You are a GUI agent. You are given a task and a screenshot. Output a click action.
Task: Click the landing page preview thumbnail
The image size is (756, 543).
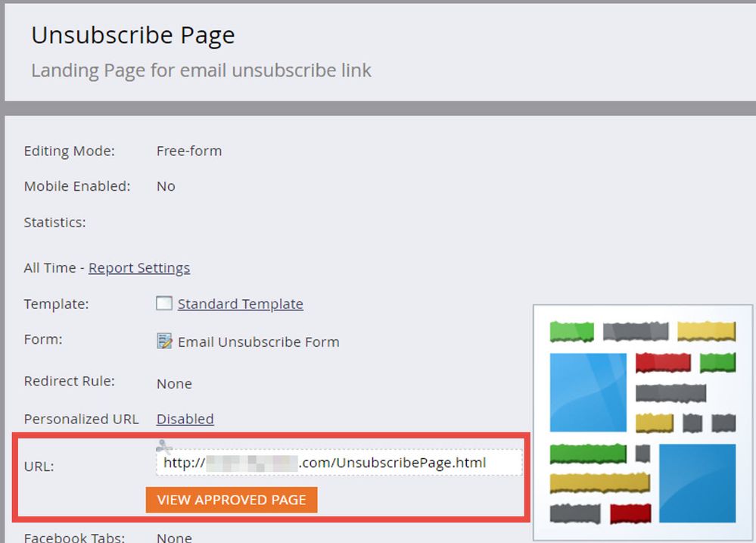(642, 423)
